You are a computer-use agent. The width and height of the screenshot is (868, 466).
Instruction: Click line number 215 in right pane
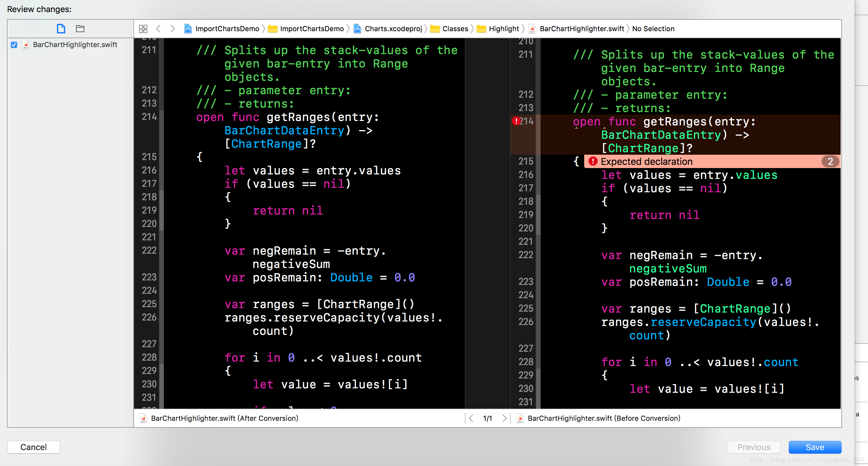[526, 161]
